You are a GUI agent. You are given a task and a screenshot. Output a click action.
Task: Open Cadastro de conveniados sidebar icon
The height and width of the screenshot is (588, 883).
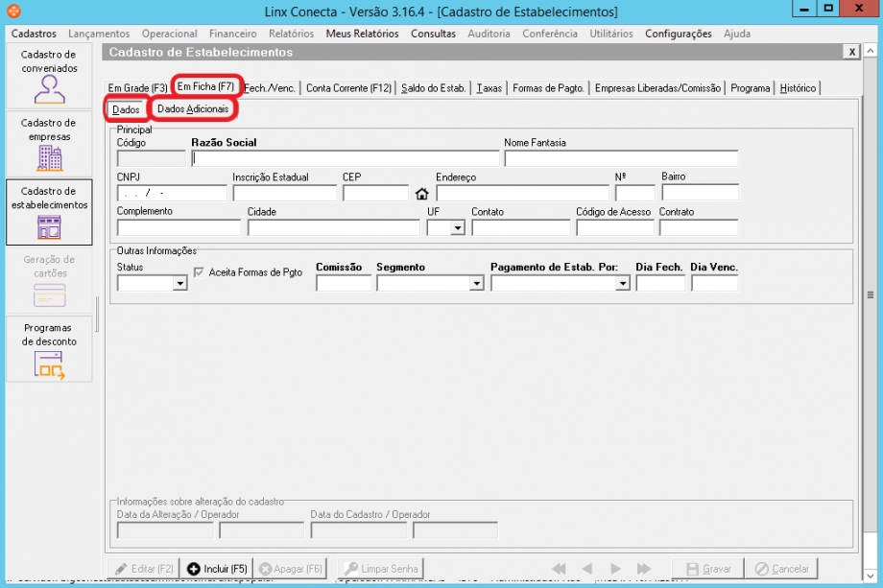pyautogui.click(x=49, y=88)
